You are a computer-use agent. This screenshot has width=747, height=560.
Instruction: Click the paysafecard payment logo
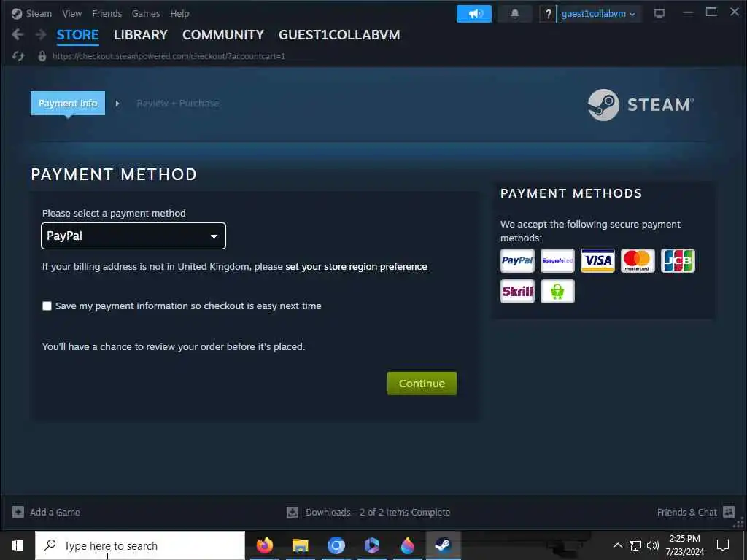[557, 260]
